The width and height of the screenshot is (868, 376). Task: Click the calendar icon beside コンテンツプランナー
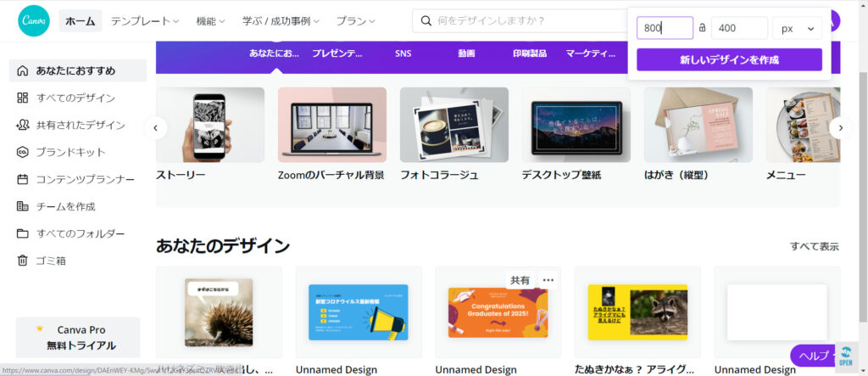pyautogui.click(x=23, y=179)
